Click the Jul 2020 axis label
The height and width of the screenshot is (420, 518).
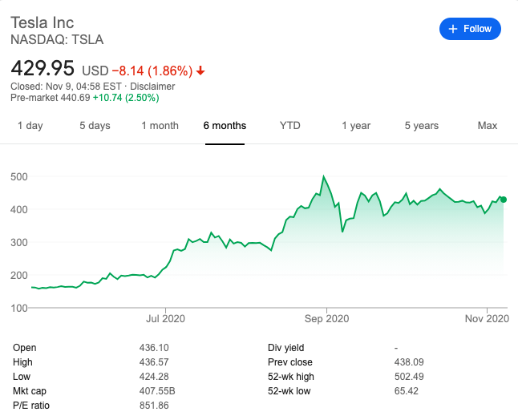(165, 319)
